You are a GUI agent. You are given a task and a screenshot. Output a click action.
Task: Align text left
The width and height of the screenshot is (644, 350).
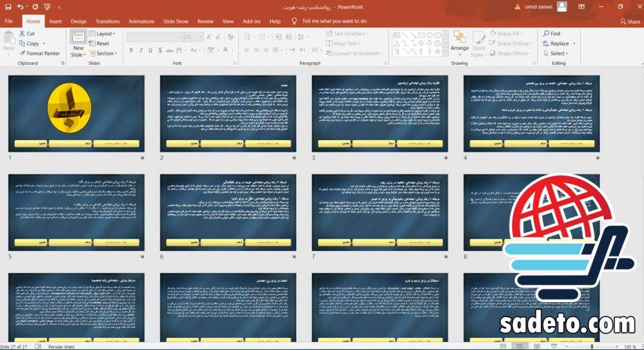click(x=247, y=50)
